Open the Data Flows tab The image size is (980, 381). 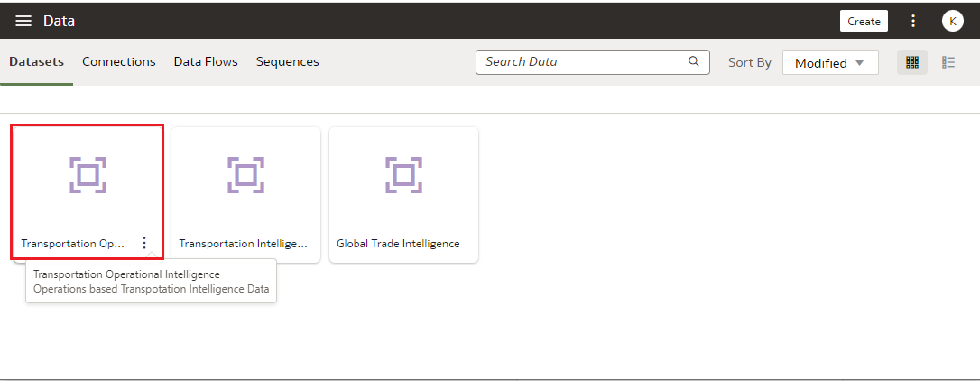(206, 61)
